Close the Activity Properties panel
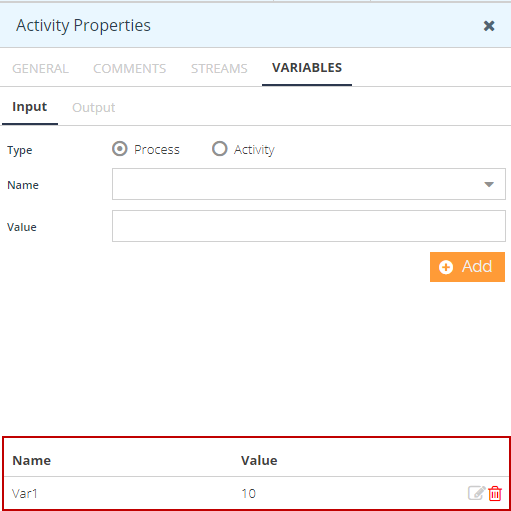This screenshot has width=511, height=511. pyautogui.click(x=489, y=26)
